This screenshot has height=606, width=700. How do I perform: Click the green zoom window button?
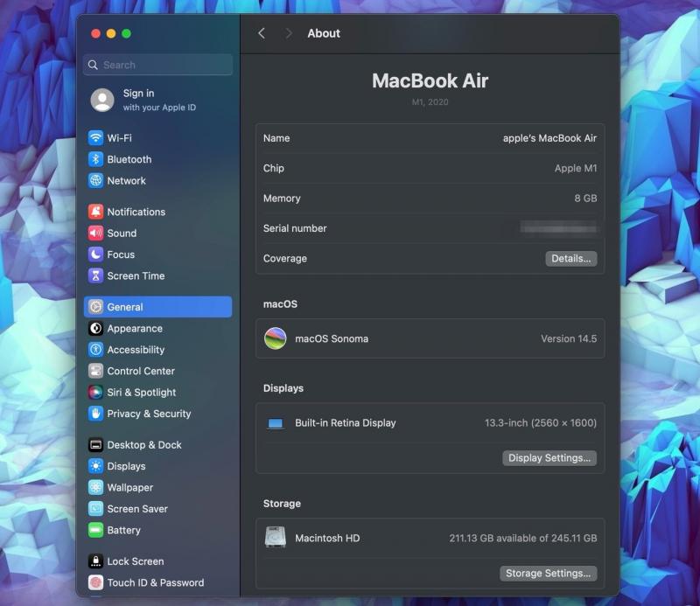coord(126,33)
